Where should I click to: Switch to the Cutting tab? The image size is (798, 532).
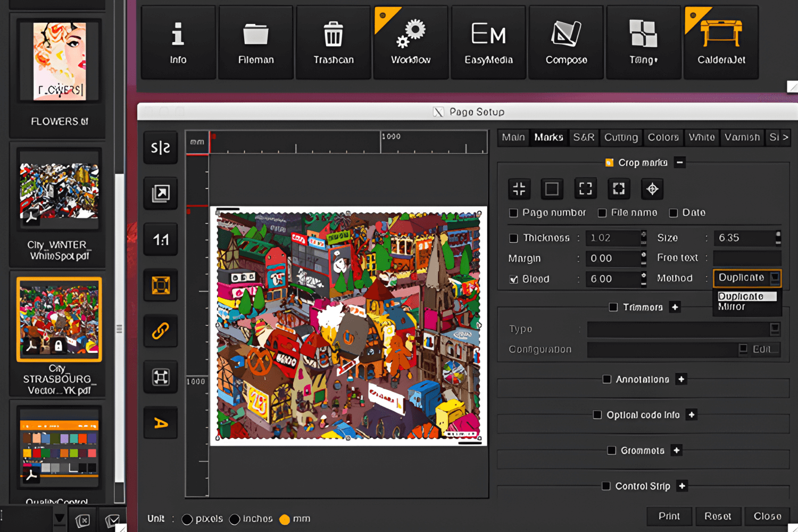621,137
